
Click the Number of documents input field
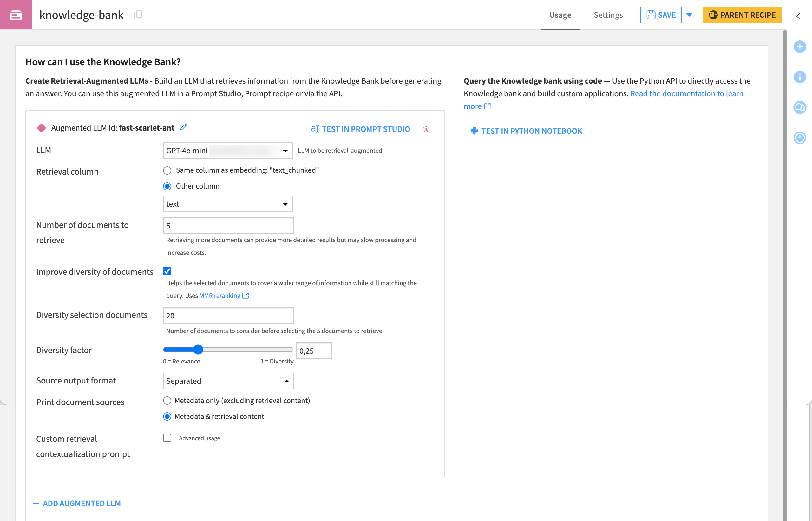click(228, 225)
